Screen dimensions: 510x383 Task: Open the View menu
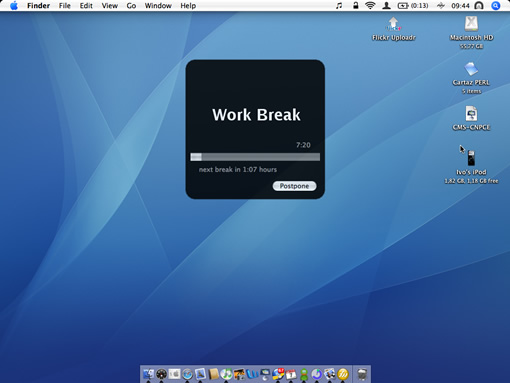pos(110,6)
